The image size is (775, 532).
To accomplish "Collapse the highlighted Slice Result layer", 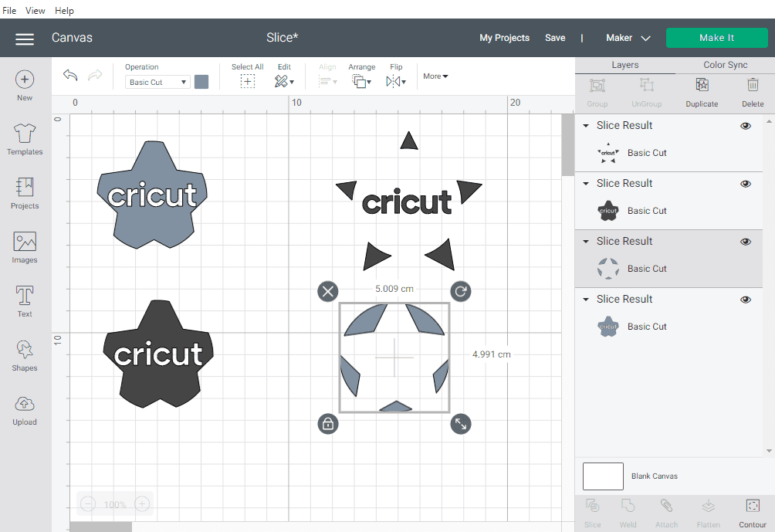I will coord(586,241).
